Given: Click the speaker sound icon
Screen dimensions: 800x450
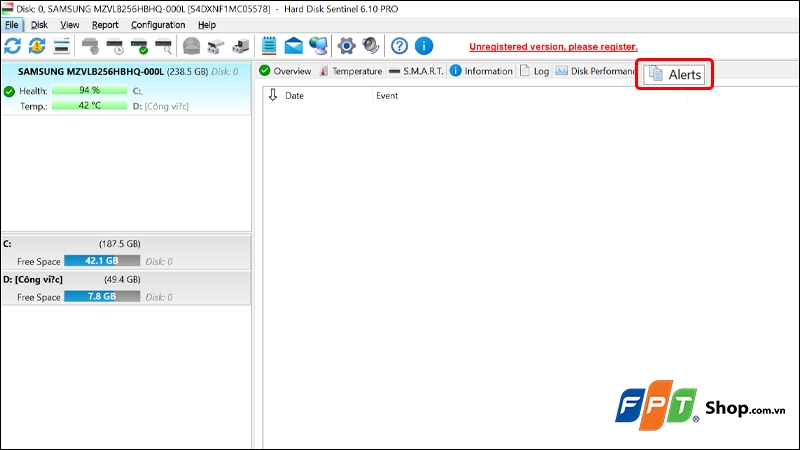Looking at the screenshot, I should click(371, 46).
